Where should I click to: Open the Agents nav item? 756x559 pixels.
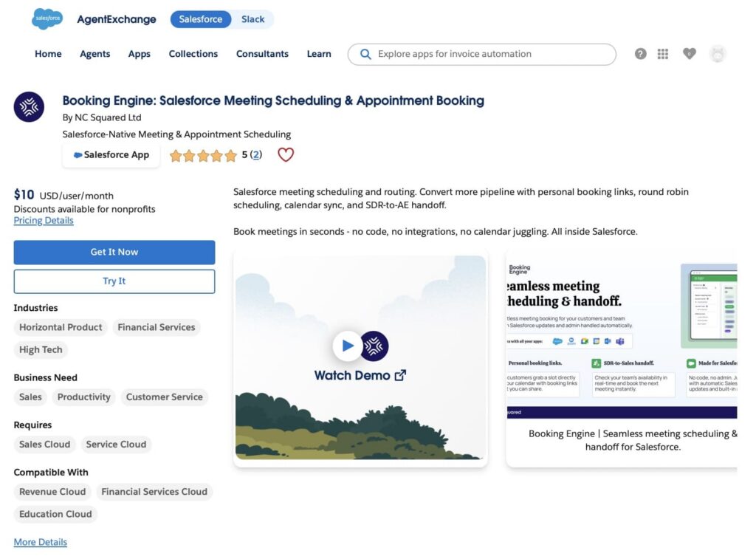coord(95,54)
